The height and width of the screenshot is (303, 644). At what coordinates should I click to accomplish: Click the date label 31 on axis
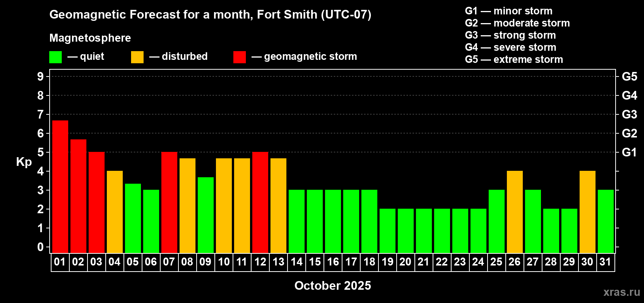coord(605,262)
